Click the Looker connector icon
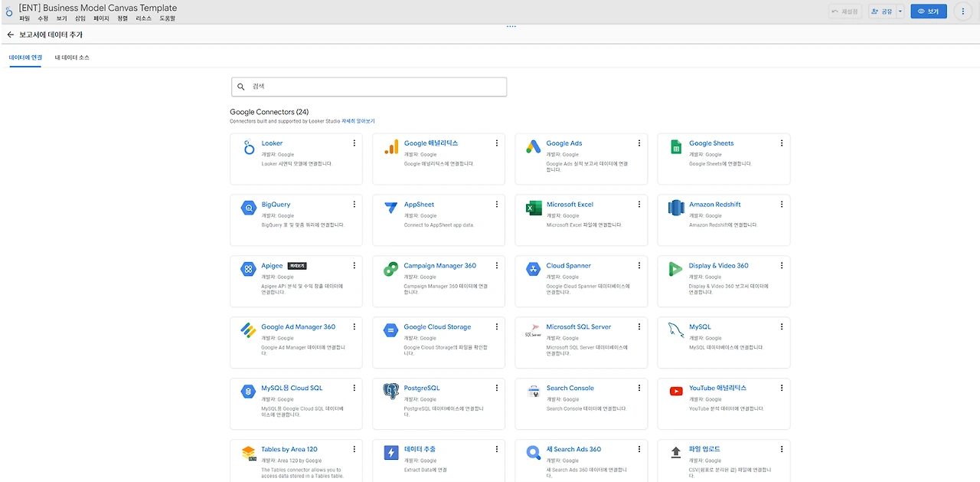 (249, 148)
